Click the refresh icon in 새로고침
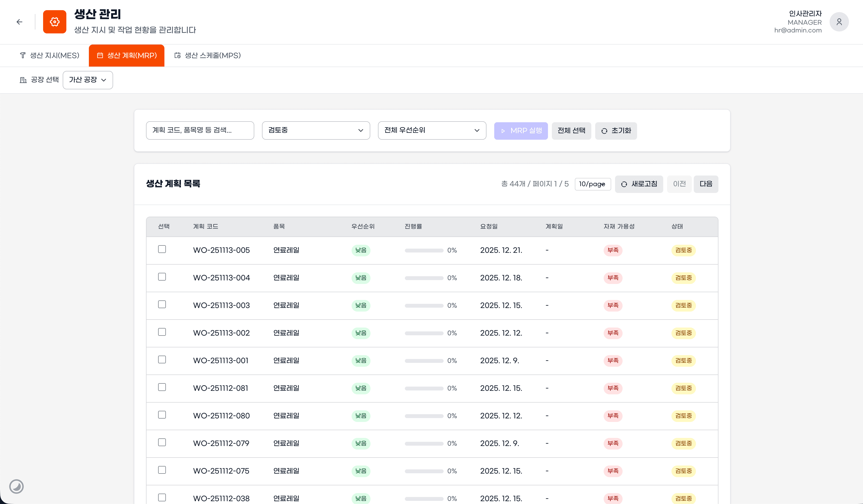The image size is (863, 504). (624, 184)
